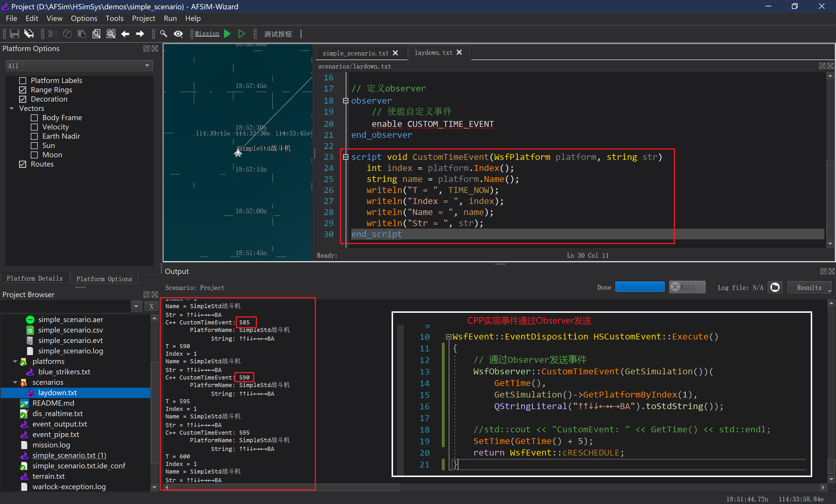The width and height of the screenshot is (836, 504).
Task: Run mission with solid green play button
Action: [228, 34]
